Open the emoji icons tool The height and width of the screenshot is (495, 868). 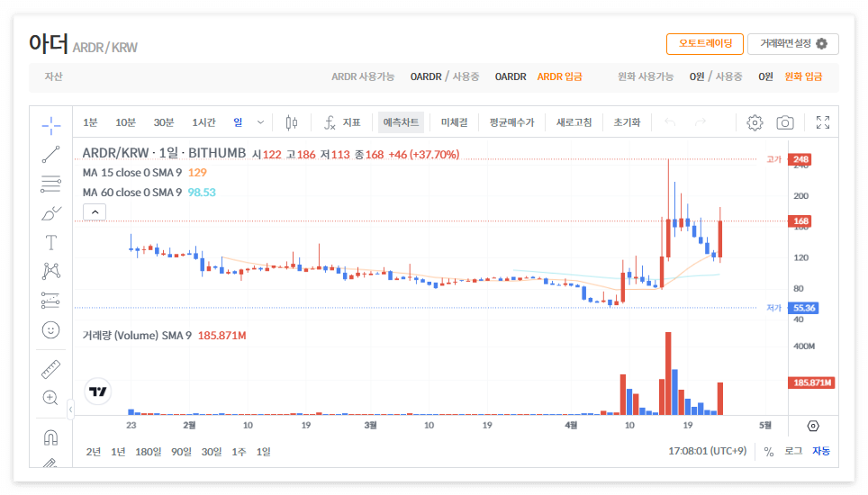[51, 330]
